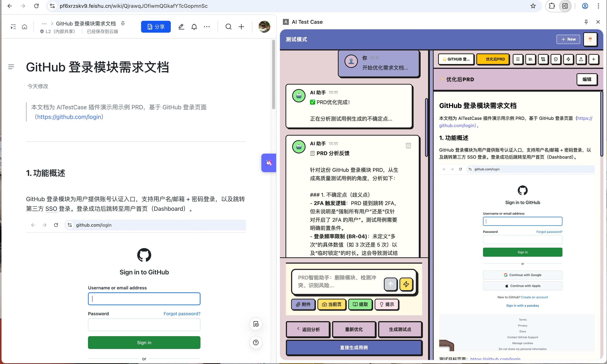Copy the PRD 分析反馈 message via clipboard icon
This screenshot has height=364, width=607.
408,145
